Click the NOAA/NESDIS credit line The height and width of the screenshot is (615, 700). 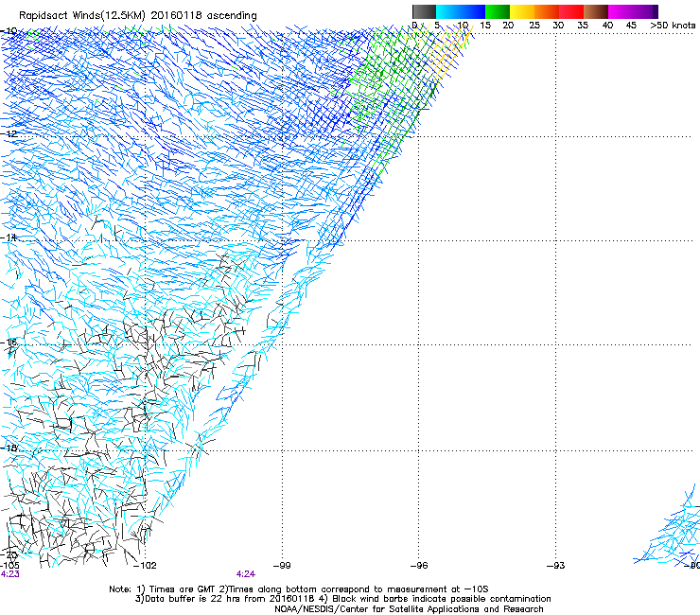[x=409, y=609]
